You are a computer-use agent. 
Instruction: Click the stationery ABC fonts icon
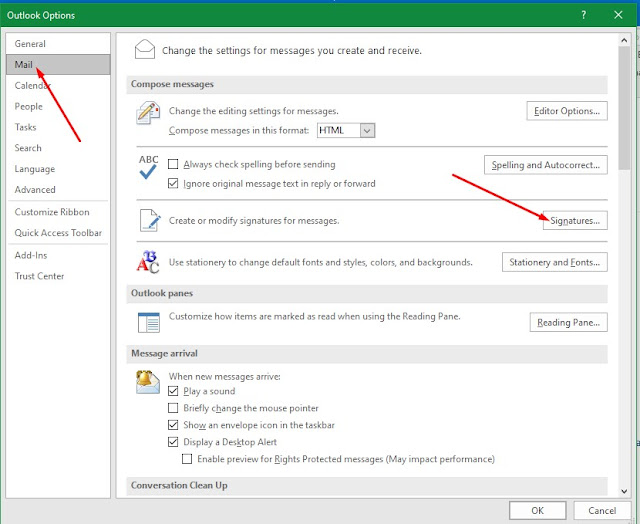click(148, 262)
